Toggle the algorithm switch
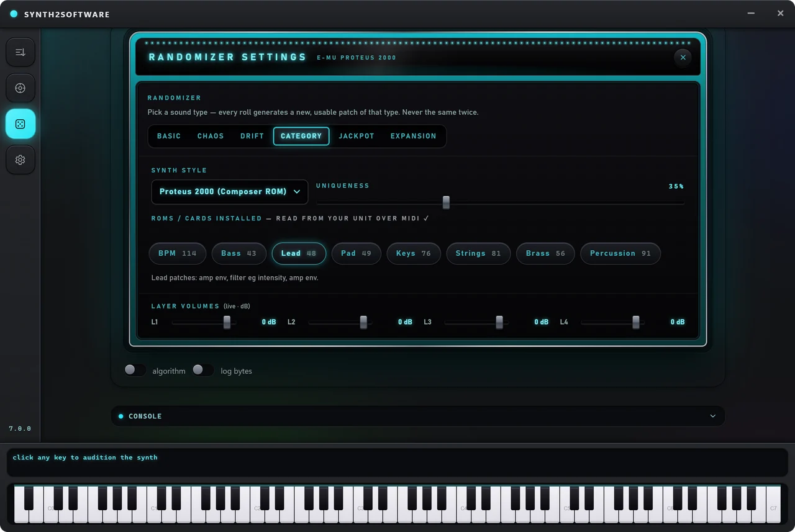Image resolution: width=795 pixels, height=532 pixels. 135,370
